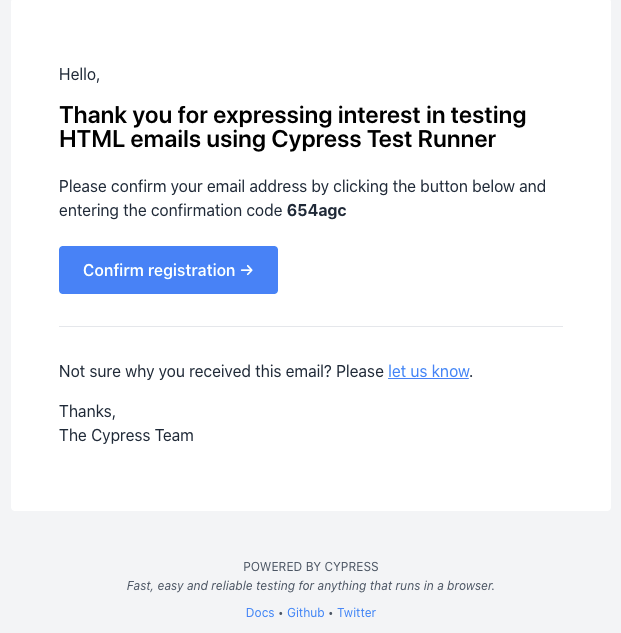The image size is (621, 633).
Task: Click the bullet separator between Github and Twitter
Action: [331, 613]
